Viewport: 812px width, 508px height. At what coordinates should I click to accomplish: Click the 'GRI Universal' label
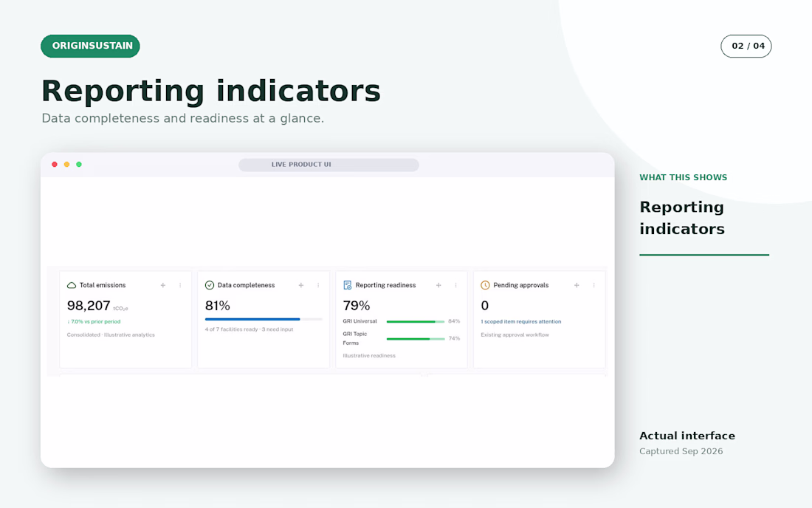[x=360, y=321]
